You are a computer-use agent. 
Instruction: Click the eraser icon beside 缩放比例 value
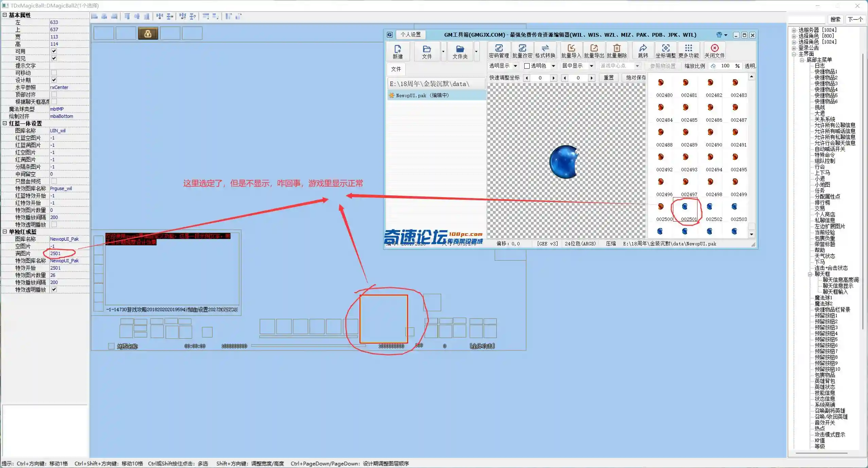point(713,66)
